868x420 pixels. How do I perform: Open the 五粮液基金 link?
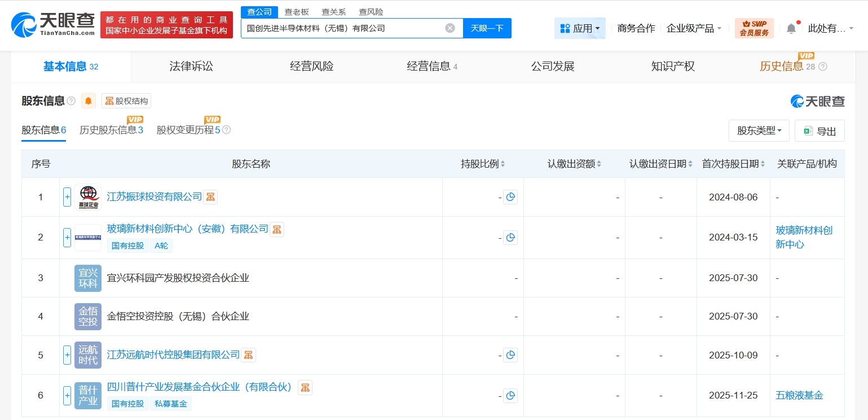tap(799, 396)
